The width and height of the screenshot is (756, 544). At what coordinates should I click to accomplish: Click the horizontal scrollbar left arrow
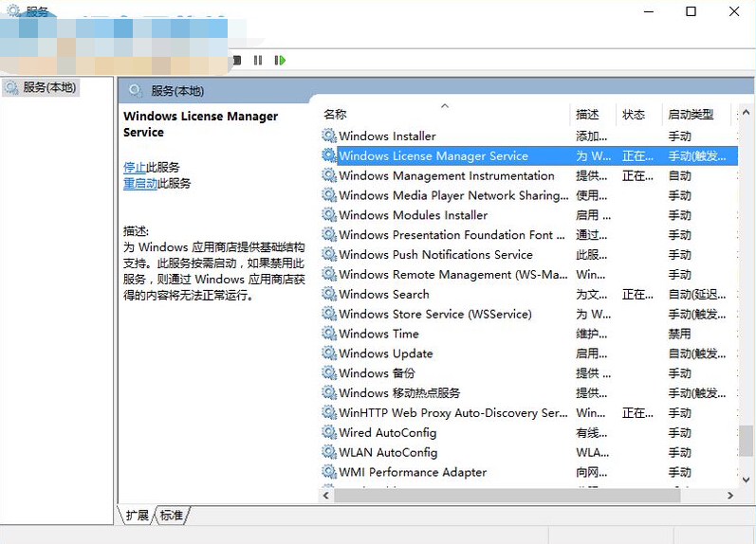tap(326, 496)
